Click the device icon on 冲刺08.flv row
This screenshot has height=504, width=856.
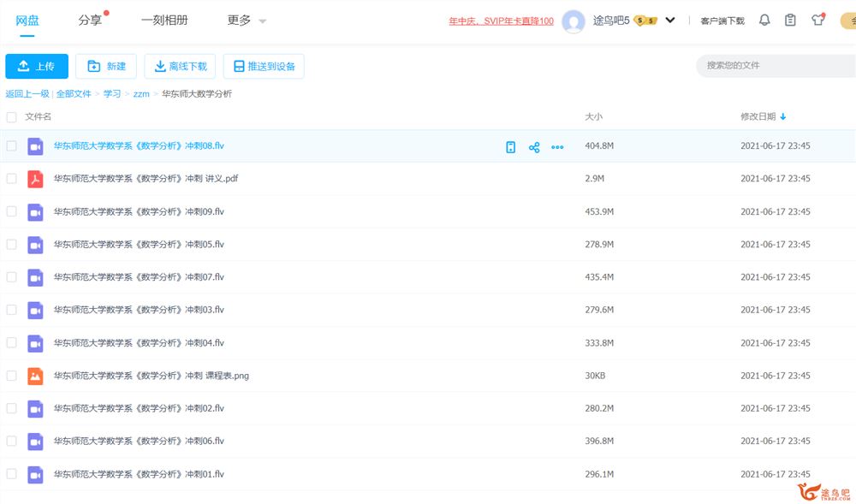(510, 146)
